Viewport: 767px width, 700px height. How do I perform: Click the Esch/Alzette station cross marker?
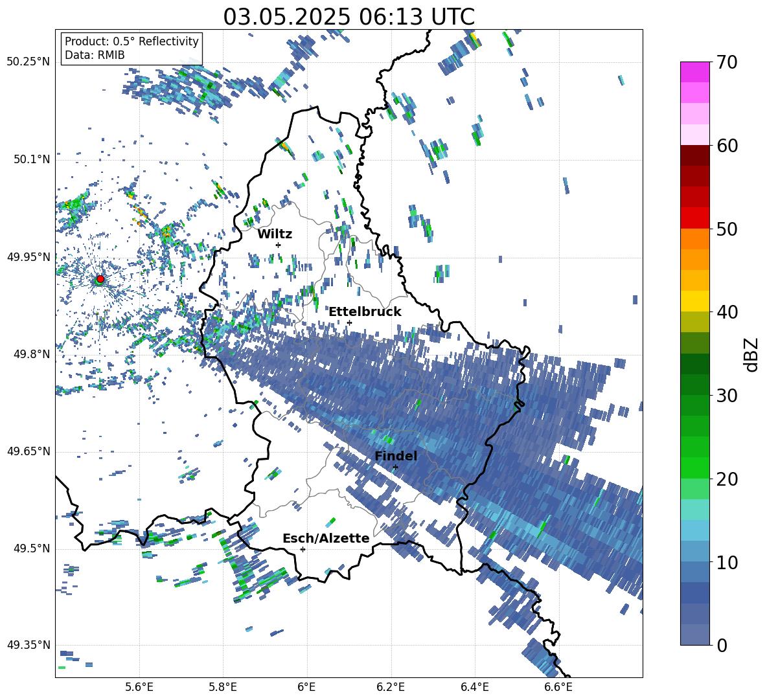(x=303, y=549)
